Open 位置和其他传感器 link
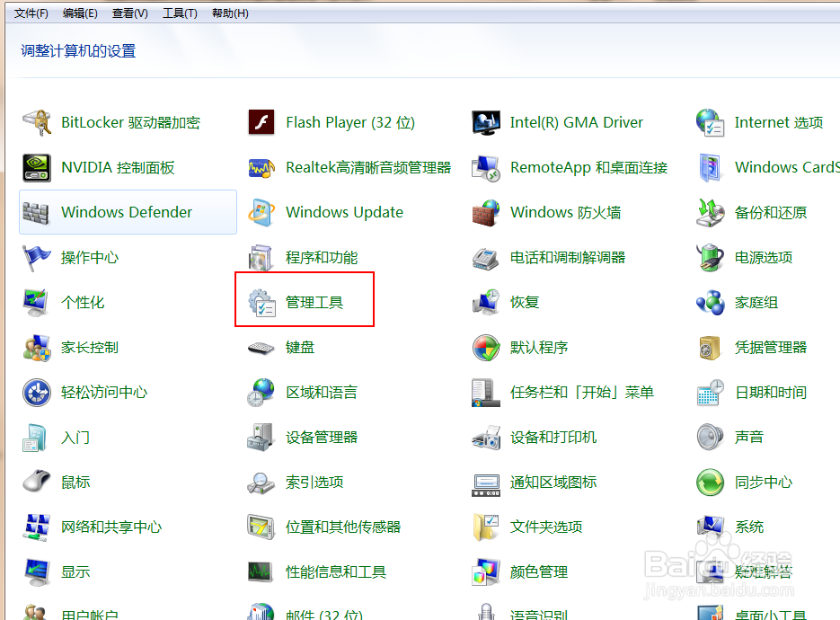840x620 pixels. point(343,527)
